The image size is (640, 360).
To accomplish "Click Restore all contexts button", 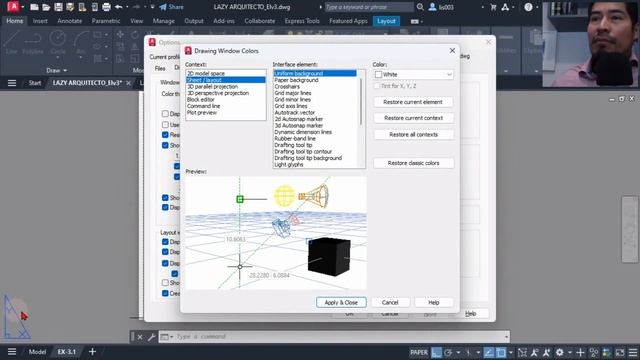I will coord(413,134).
